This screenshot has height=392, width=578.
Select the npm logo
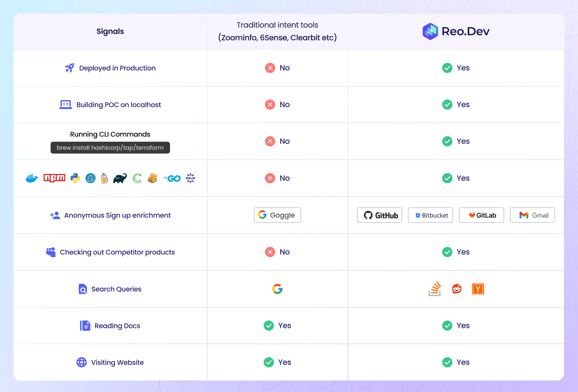pos(54,178)
